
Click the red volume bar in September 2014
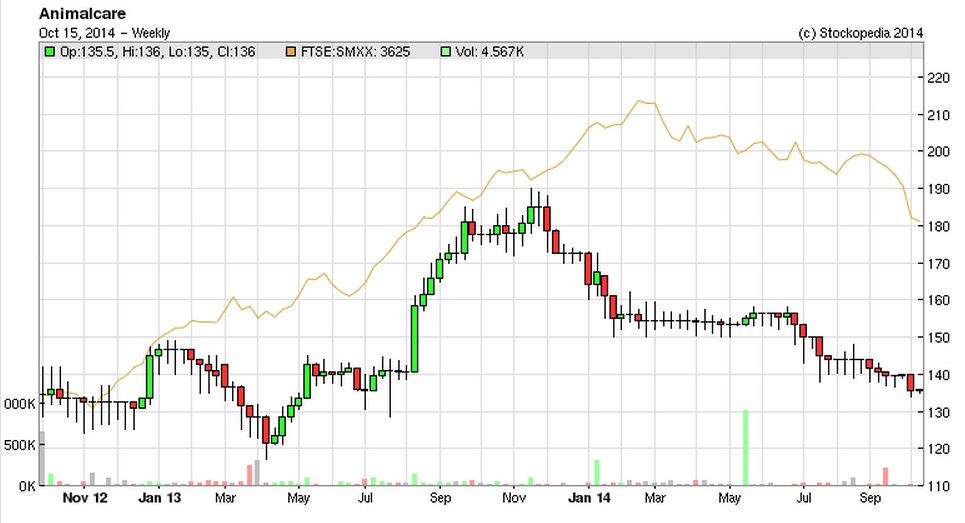(886, 477)
